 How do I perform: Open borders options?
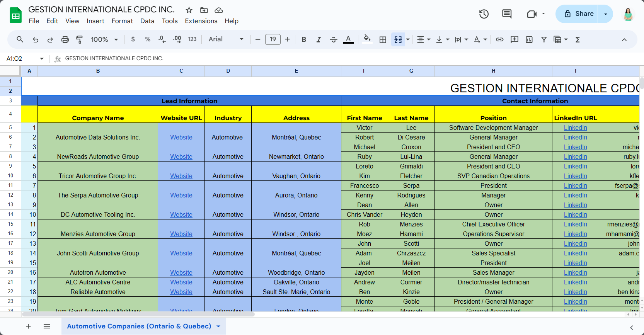pyautogui.click(x=383, y=39)
